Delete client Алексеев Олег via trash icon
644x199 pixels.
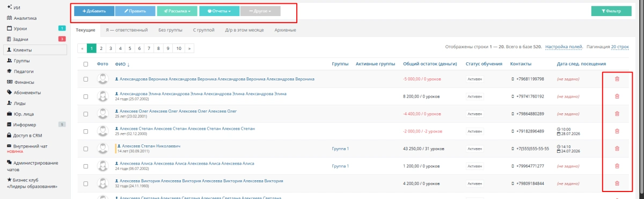(x=617, y=114)
